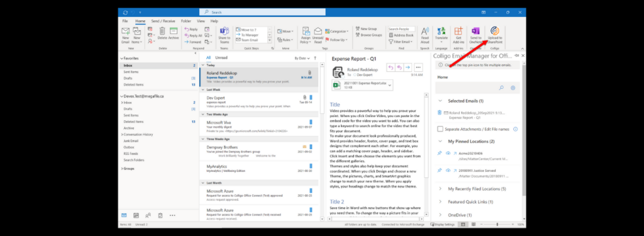Viewport: 644px width, 236px height.
Task: Collapse My Pinned Locations section
Action: [440, 142]
